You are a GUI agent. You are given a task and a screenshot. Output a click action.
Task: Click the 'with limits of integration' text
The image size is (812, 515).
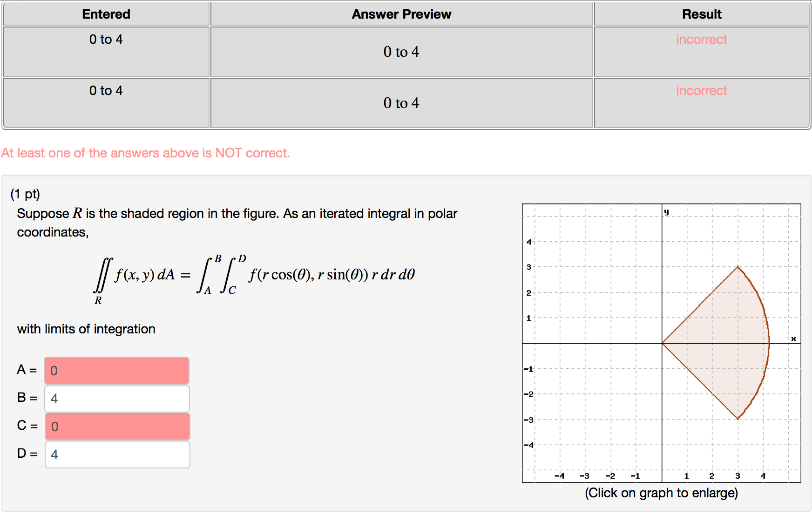86,329
